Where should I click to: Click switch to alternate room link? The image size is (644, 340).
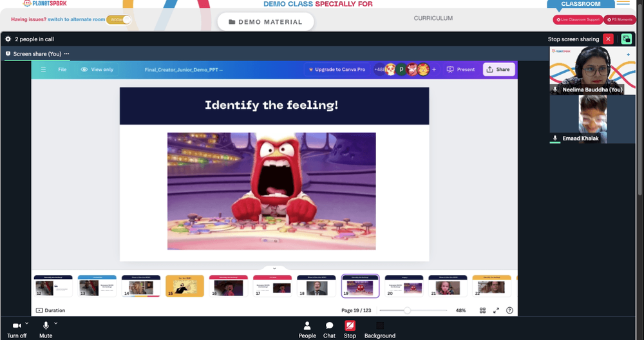pos(77,19)
